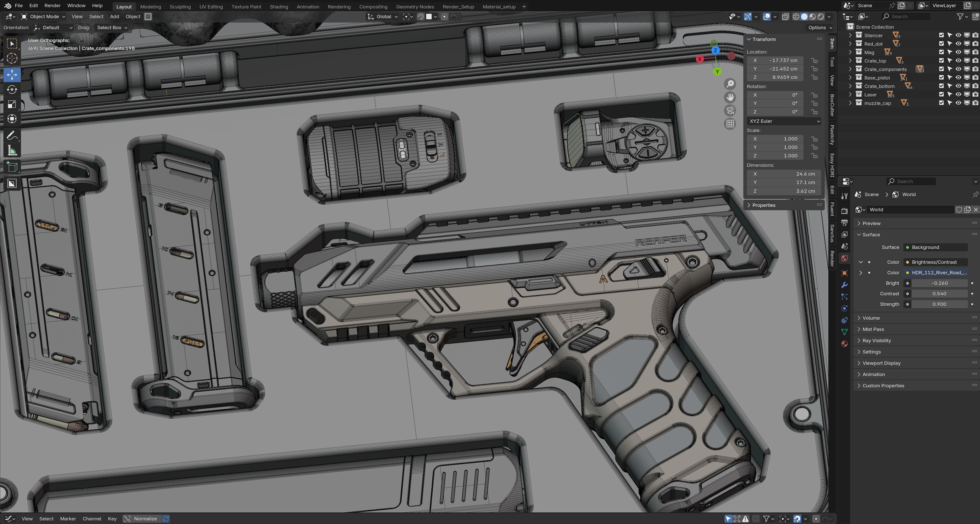980x524 pixels.
Task: Click the outliner filter funnel icon
Action: (960, 16)
